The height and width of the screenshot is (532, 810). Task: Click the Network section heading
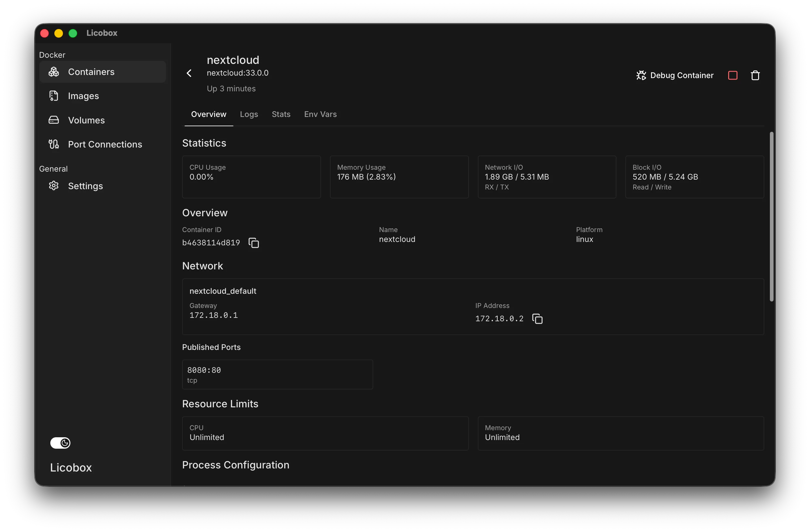pos(203,266)
